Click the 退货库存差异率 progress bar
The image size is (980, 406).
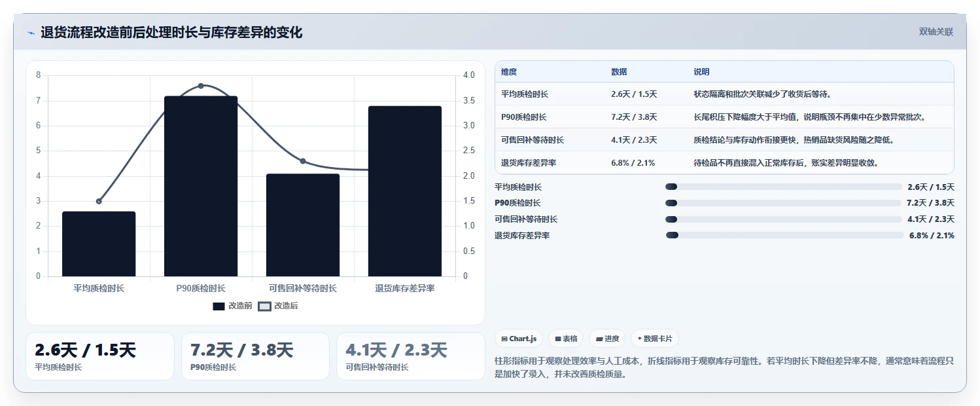tap(784, 235)
